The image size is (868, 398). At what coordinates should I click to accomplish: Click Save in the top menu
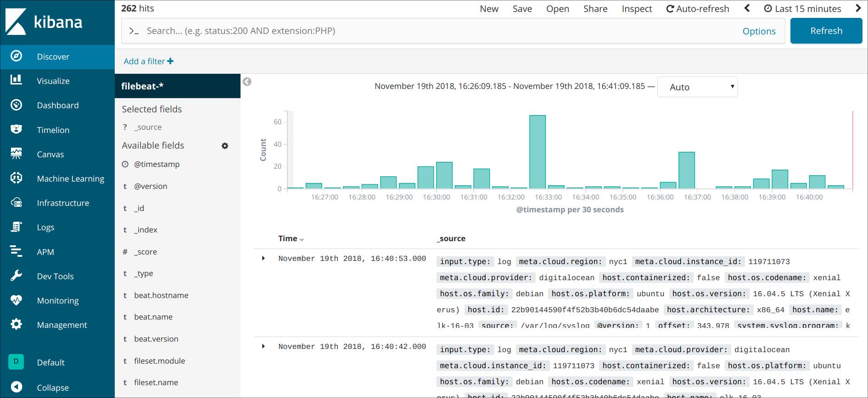click(x=522, y=9)
